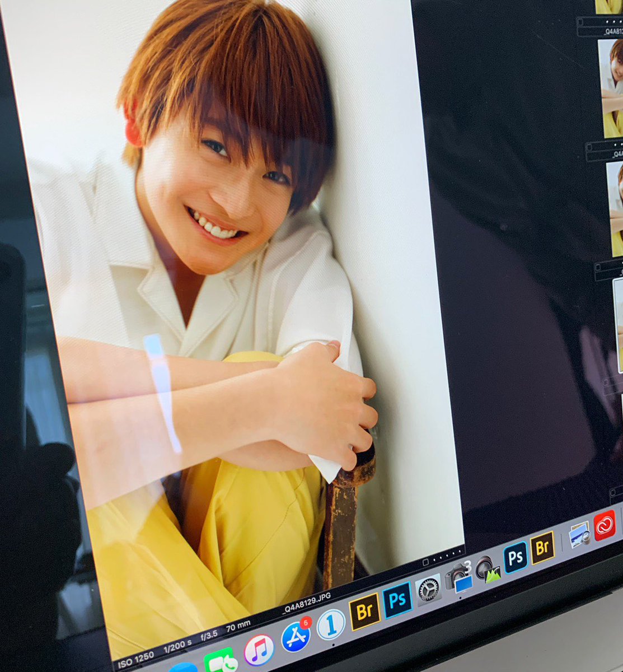Launch 1Password from the Dock
Image resolution: width=623 pixels, height=672 pixels.
pyautogui.click(x=331, y=624)
